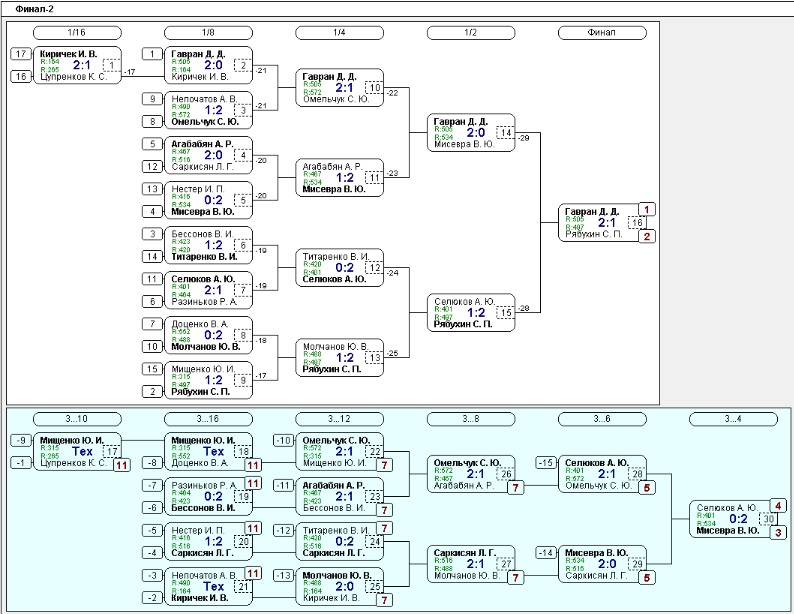Click place box 4 beside Селюков А. Ю.
Image resolution: width=794 pixels, height=614 pixels.
pyautogui.click(x=778, y=506)
